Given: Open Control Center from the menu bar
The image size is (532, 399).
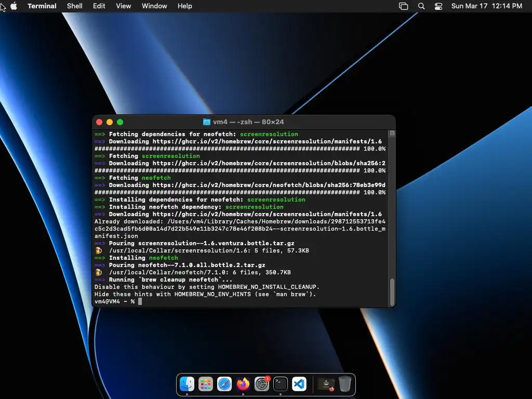Looking at the screenshot, I should coord(438,6).
